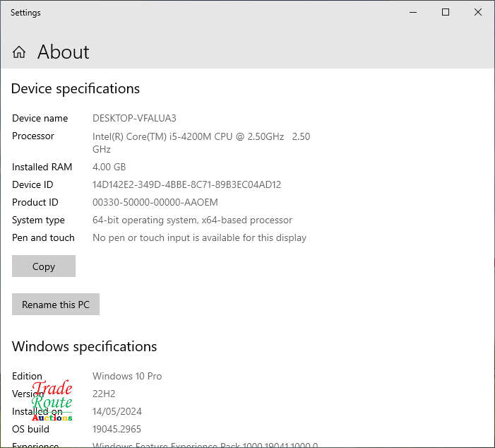The width and height of the screenshot is (495, 448).
Task: Click the Pen and touch label
Action: point(43,237)
